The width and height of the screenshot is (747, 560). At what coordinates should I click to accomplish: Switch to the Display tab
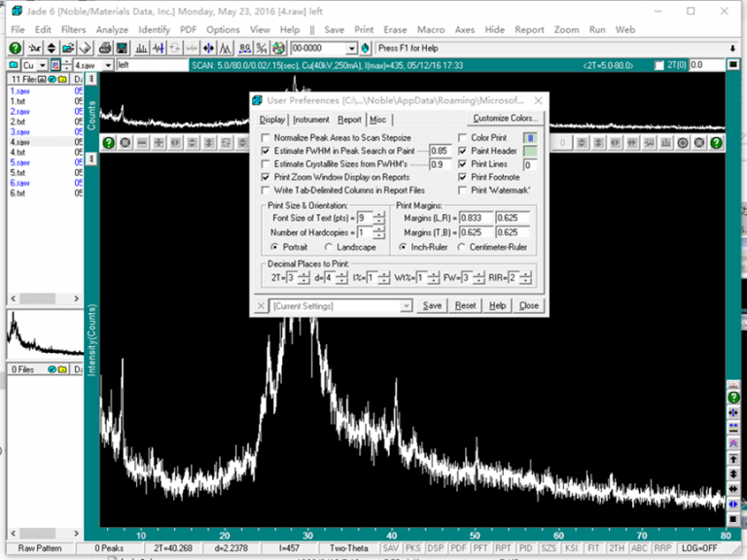(272, 120)
